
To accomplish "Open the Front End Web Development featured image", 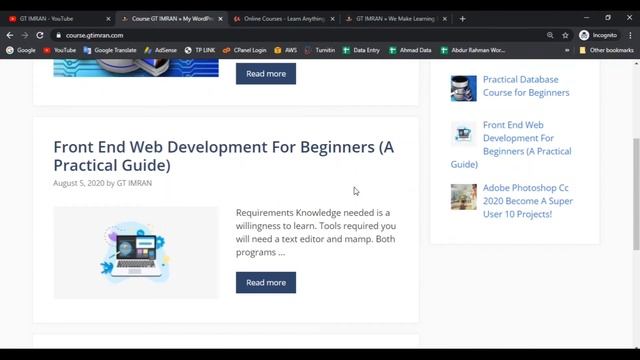I will (136, 253).
